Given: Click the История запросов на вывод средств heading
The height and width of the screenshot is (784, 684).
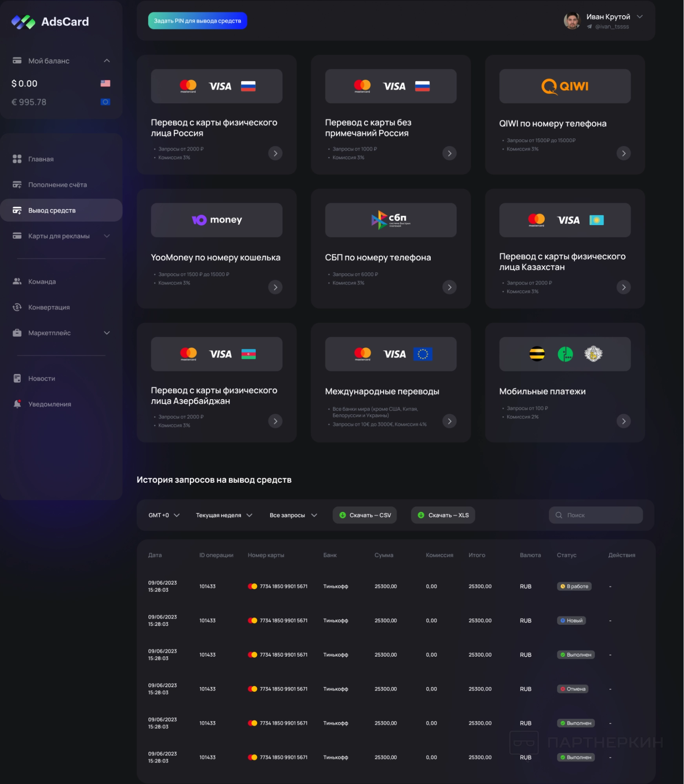Looking at the screenshot, I should (214, 480).
